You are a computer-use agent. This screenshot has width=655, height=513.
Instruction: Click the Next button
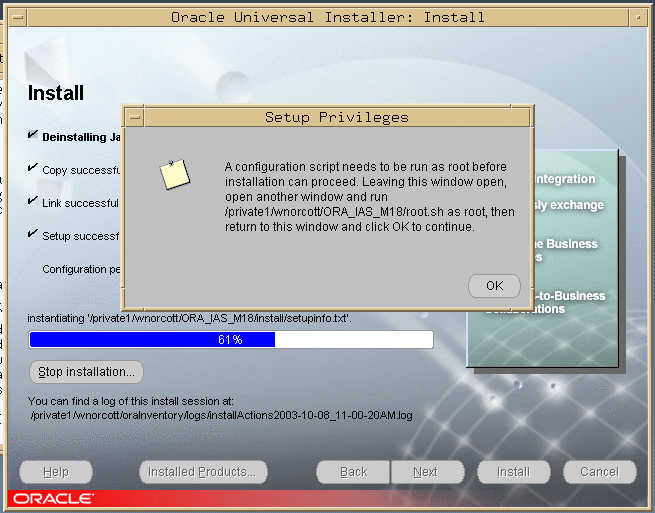tap(427, 472)
